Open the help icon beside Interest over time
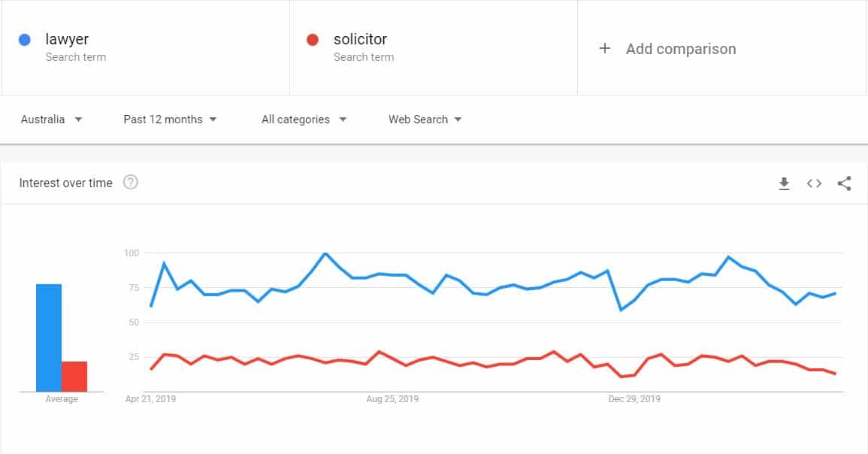The height and width of the screenshot is (454, 868). [x=130, y=183]
